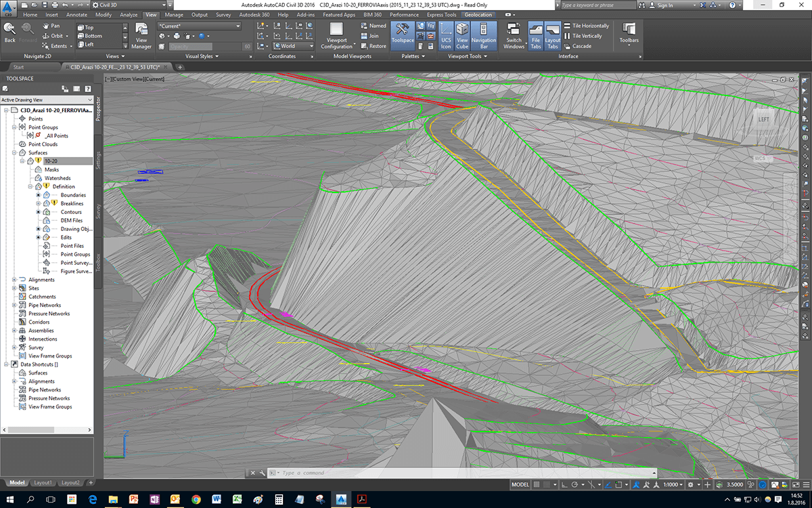Open the View Manager
The width and height of the screenshot is (812, 508).
[141, 35]
